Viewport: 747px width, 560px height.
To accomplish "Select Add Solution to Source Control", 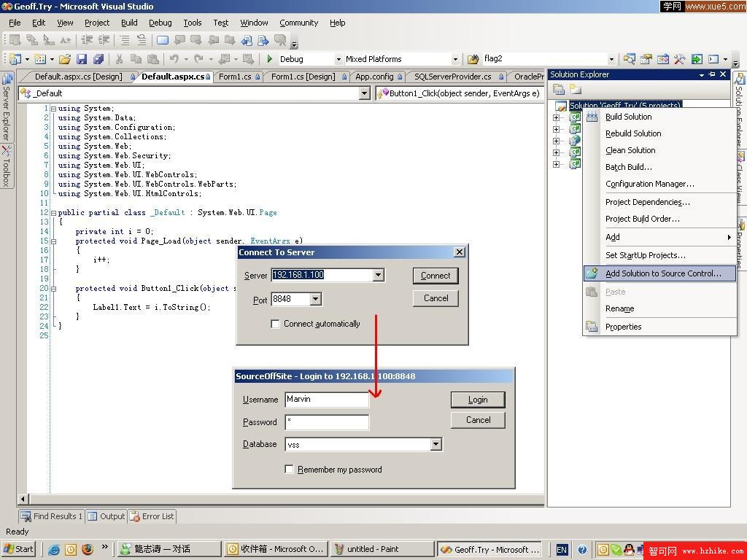I will pyautogui.click(x=659, y=273).
